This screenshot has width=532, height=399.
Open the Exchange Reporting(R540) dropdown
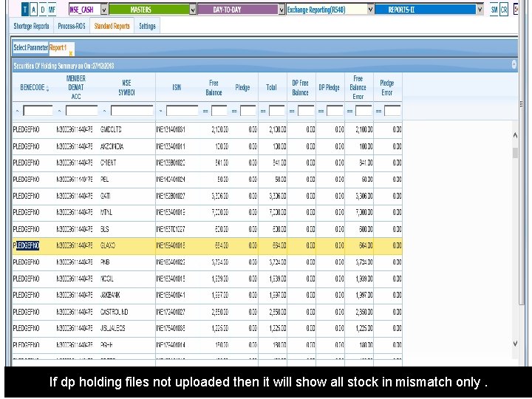point(370,10)
